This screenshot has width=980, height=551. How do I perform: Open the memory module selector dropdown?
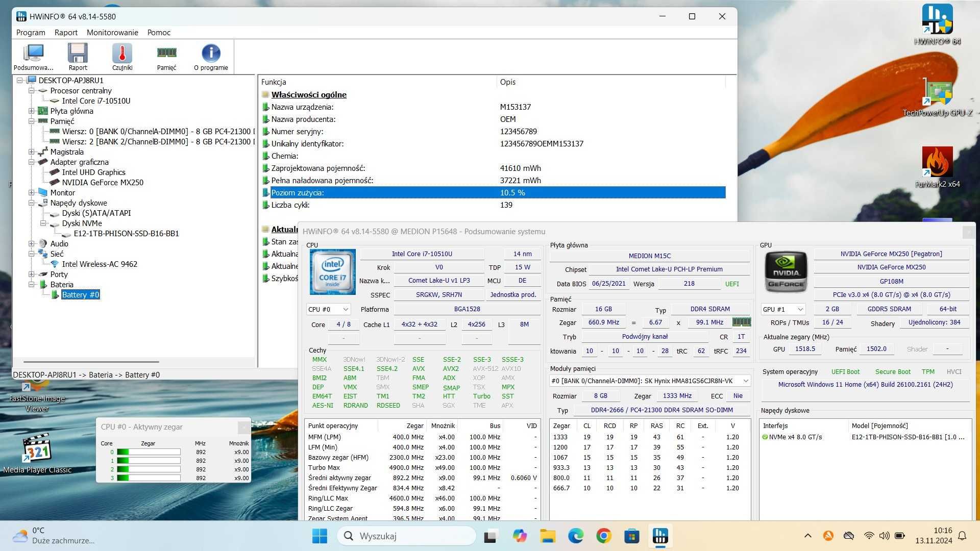(650, 381)
